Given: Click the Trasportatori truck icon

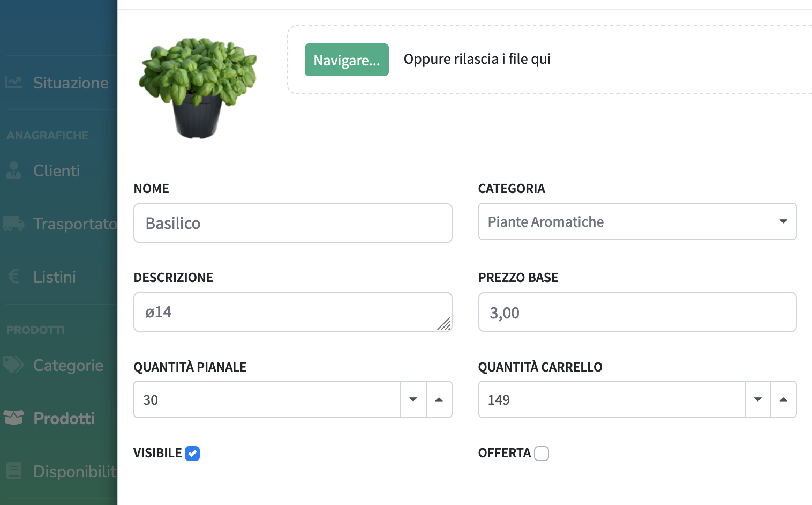Looking at the screenshot, I should point(13,224).
